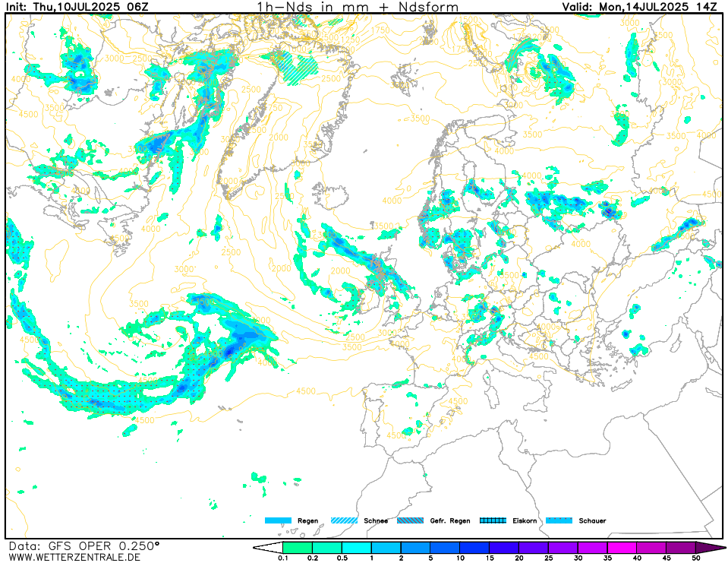Click the '40' value under the color scale
The image size is (728, 563).
[x=637, y=558]
